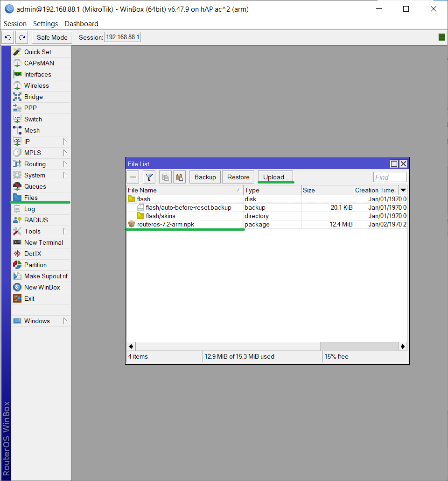The width and height of the screenshot is (448, 481).
Task: Open the column selector dropdown in File List
Action: tap(403, 190)
